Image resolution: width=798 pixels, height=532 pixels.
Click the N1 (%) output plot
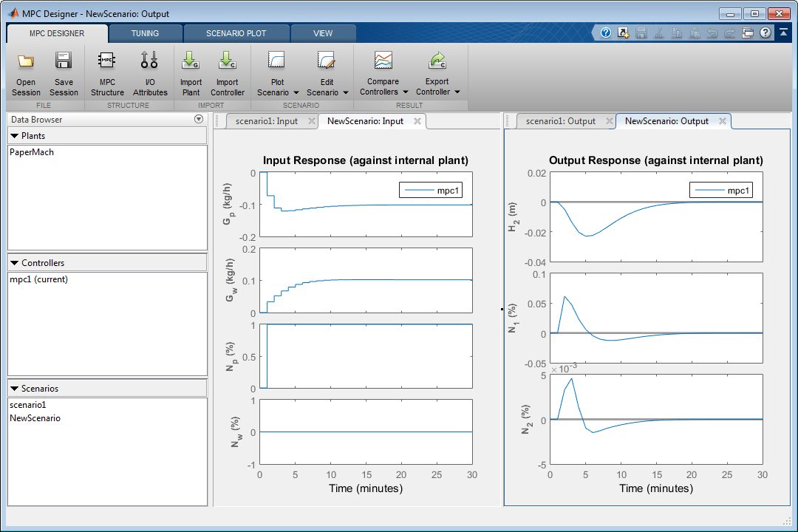click(x=656, y=318)
